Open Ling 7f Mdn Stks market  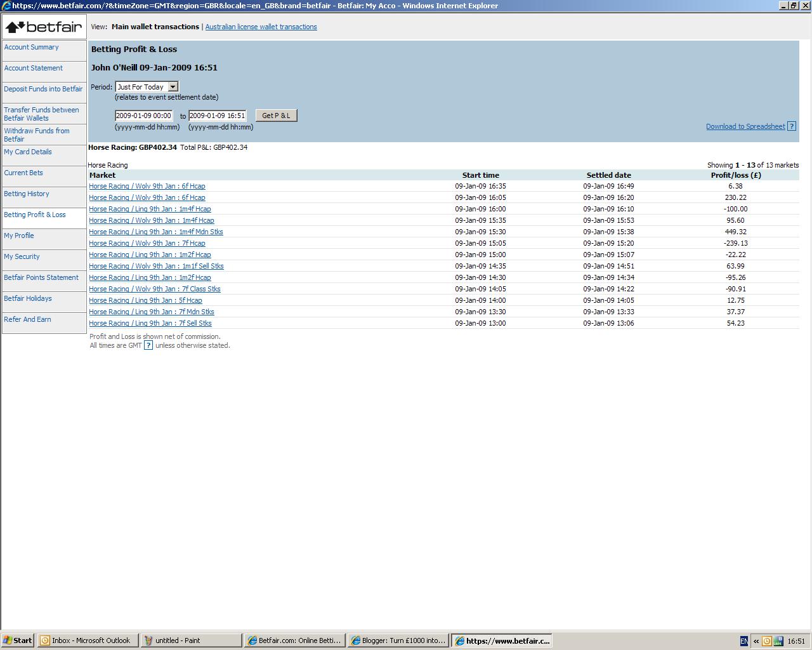point(152,312)
